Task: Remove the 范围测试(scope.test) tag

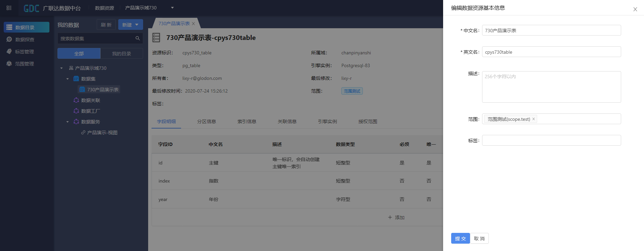Action: [x=533, y=119]
